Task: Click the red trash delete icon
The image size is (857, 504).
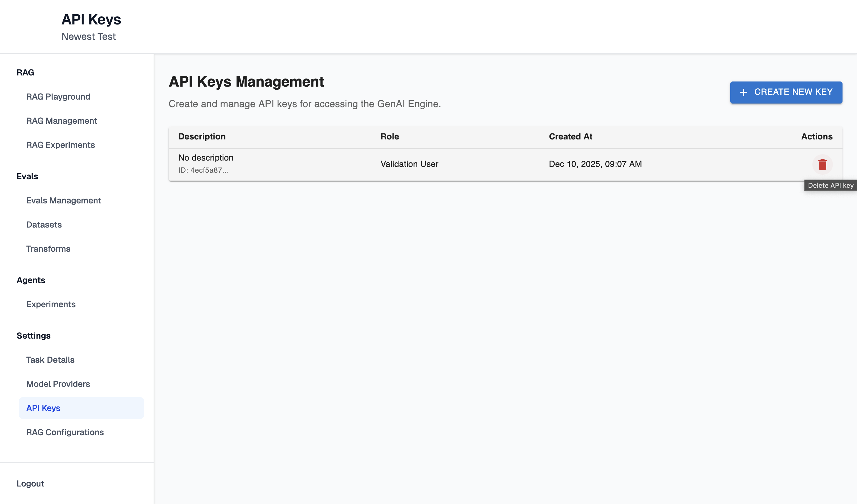Action: point(822,164)
